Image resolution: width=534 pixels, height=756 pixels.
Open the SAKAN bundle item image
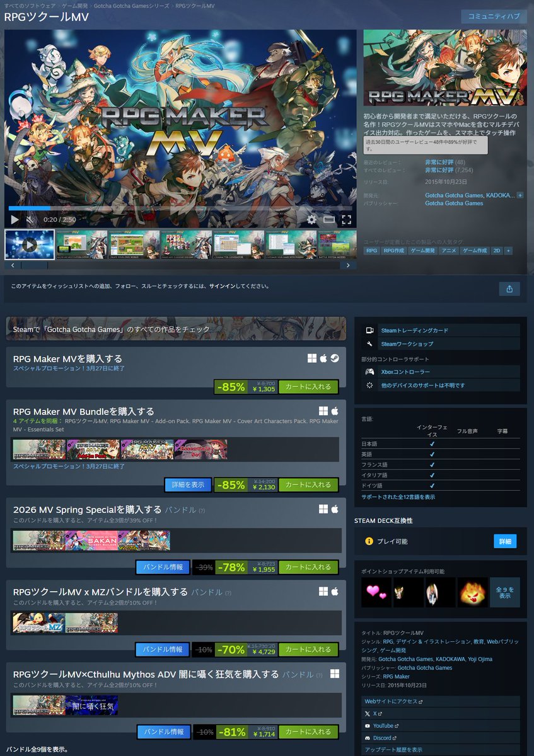pos(91,541)
